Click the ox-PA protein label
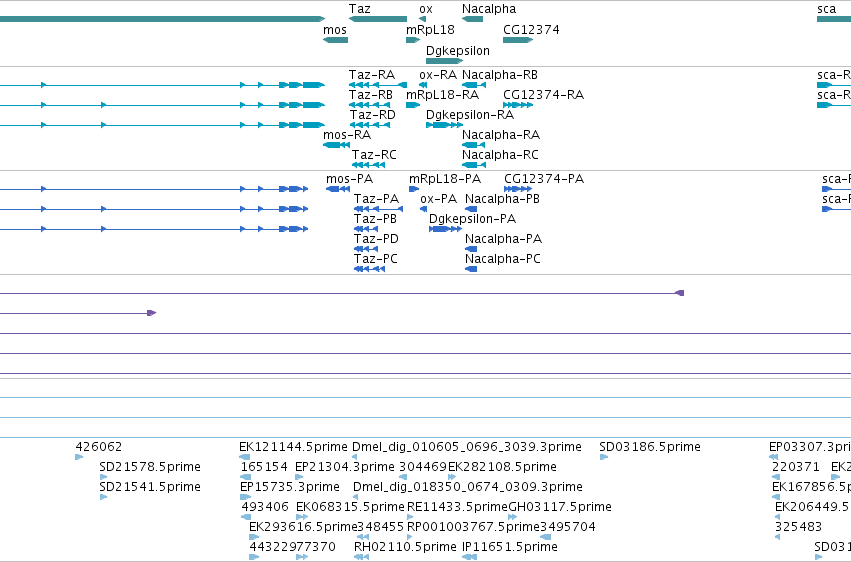This screenshot has width=851, height=562. (439, 199)
